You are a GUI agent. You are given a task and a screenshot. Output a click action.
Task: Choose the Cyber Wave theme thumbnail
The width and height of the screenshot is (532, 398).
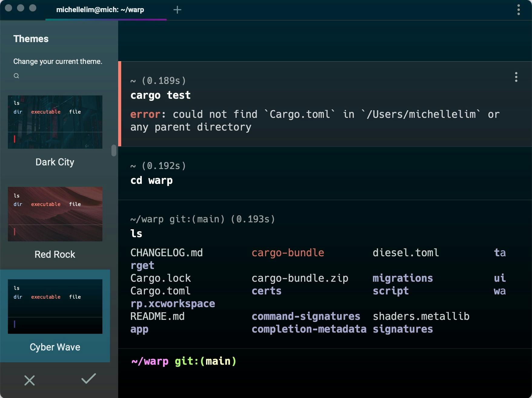55,307
